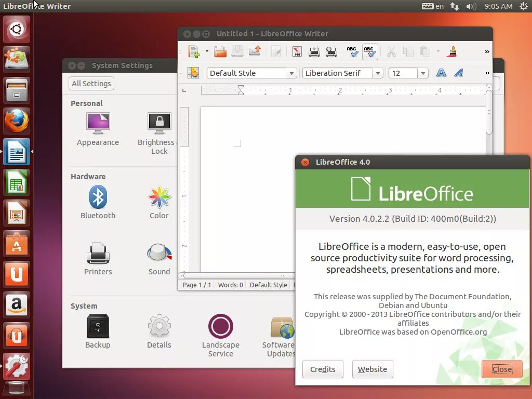Click the indent marker on horizontal ruler
The image size is (532, 399).
point(241,90)
